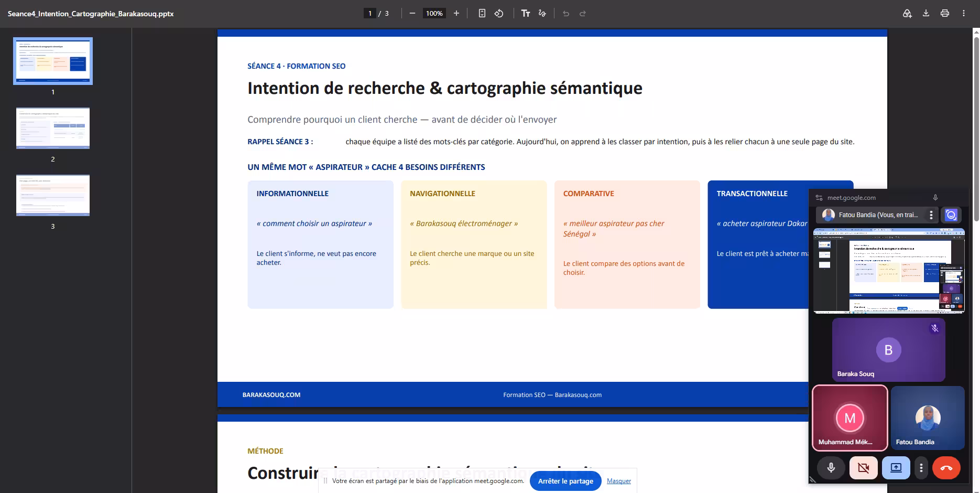
Task: Click the sharing bar drag handle
Action: click(x=325, y=481)
